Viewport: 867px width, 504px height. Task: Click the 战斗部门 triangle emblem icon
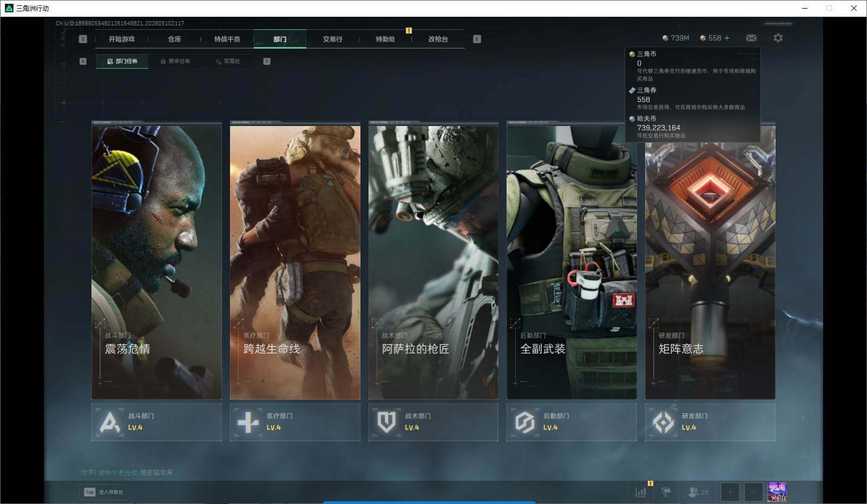pos(110,422)
